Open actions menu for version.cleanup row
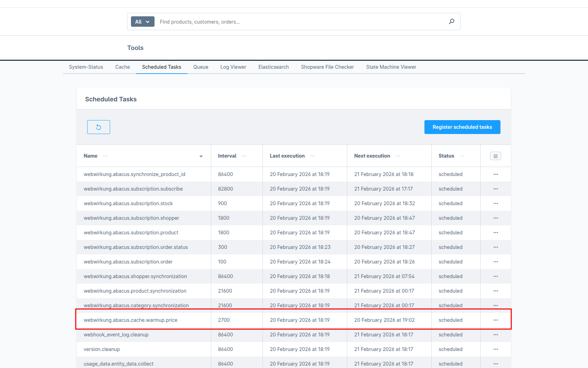This screenshot has height=368, width=588. pyautogui.click(x=495, y=349)
